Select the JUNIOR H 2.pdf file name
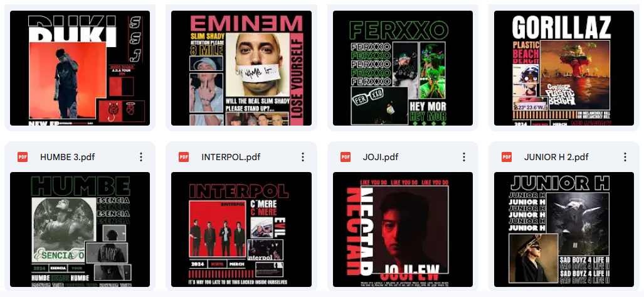Viewport: 644px width, 297px height. [x=556, y=157]
